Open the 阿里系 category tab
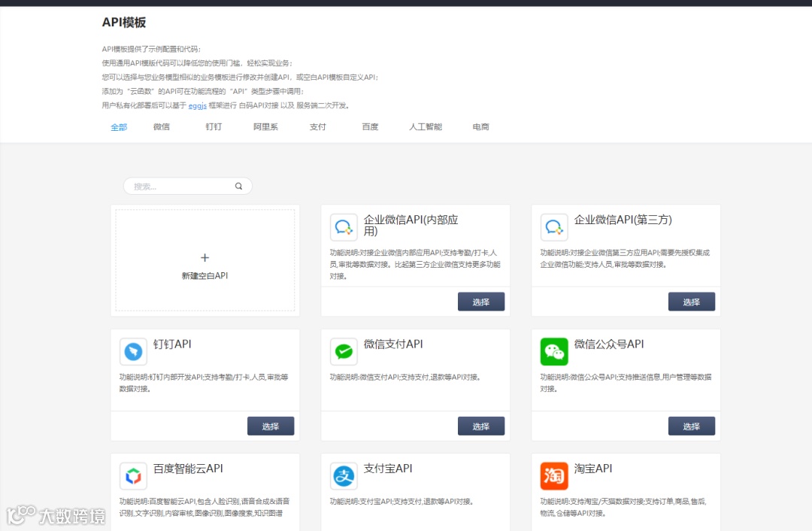 click(265, 127)
